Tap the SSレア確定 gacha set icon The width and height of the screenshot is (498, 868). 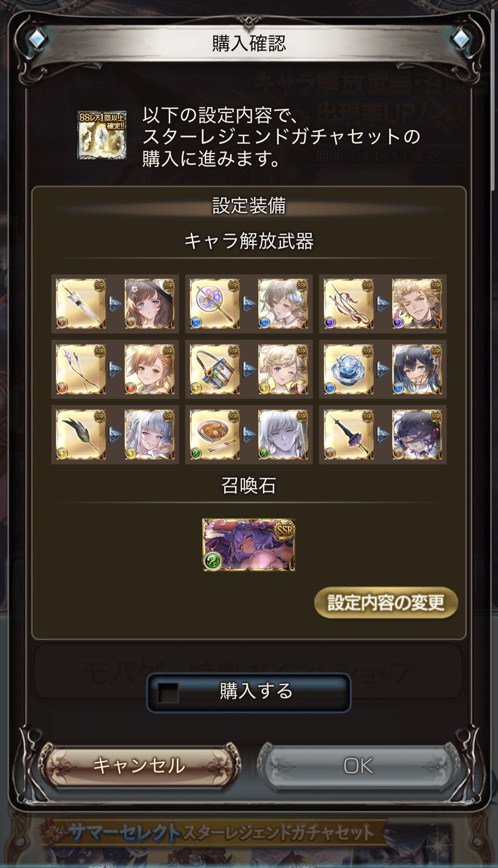click(102, 135)
